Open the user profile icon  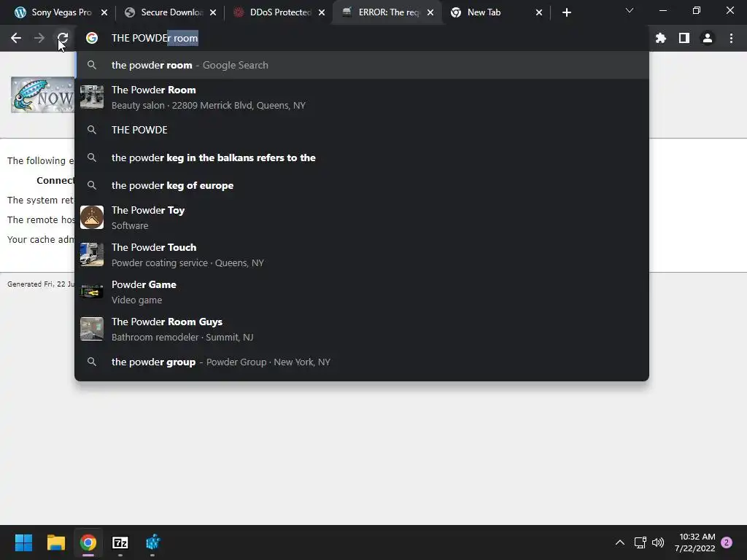pos(708,38)
